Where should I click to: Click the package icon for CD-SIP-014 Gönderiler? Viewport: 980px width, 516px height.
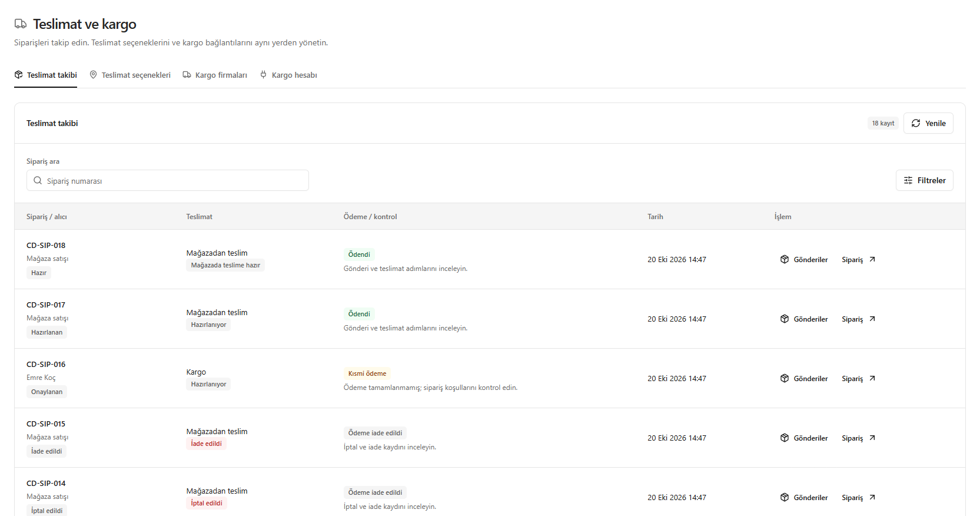(x=785, y=497)
